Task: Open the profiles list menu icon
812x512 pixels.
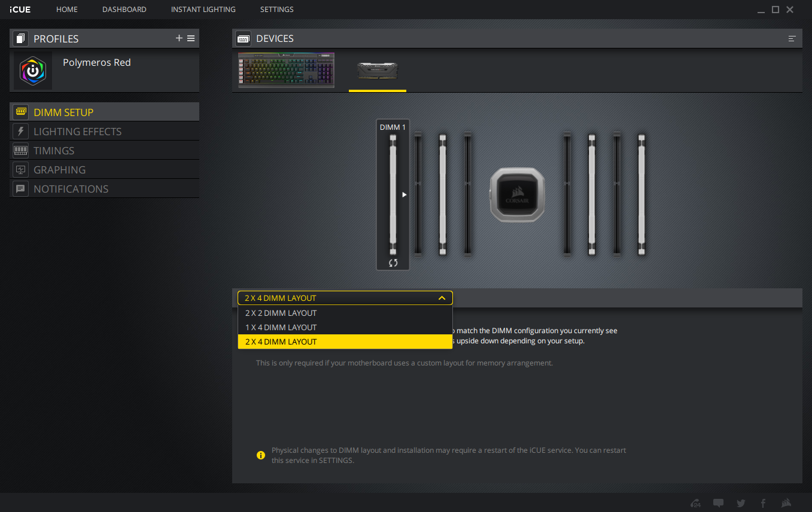Action: (x=191, y=38)
